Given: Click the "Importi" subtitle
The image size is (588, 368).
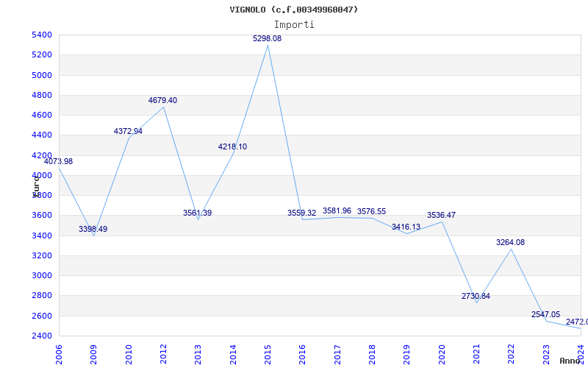Looking at the screenshot, I should click(x=294, y=25).
